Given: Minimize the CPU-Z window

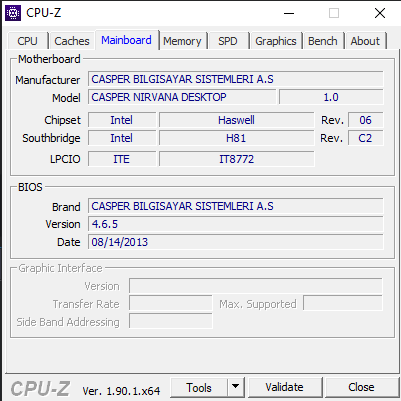Looking at the screenshot, I should (x=289, y=13).
